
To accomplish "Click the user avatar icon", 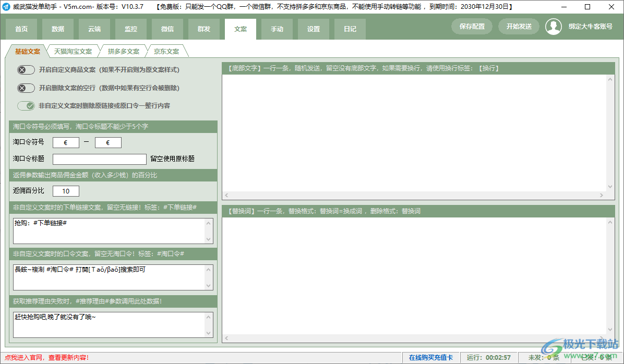I will tap(553, 27).
